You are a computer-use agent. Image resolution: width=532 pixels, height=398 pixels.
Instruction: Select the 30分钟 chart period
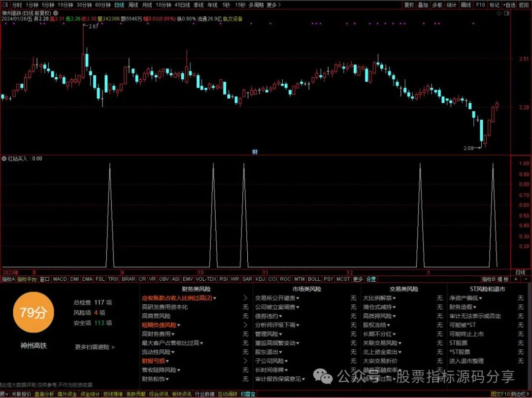pos(84,5)
